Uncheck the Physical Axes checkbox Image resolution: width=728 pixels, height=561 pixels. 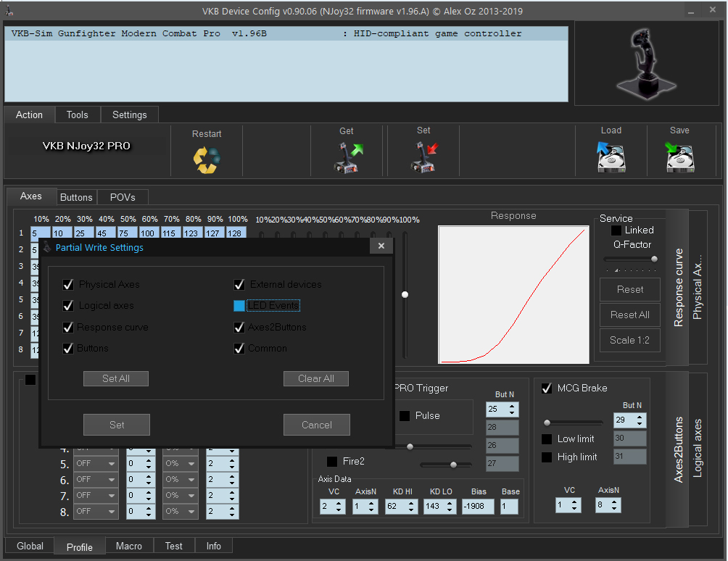click(x=69, y=285)
